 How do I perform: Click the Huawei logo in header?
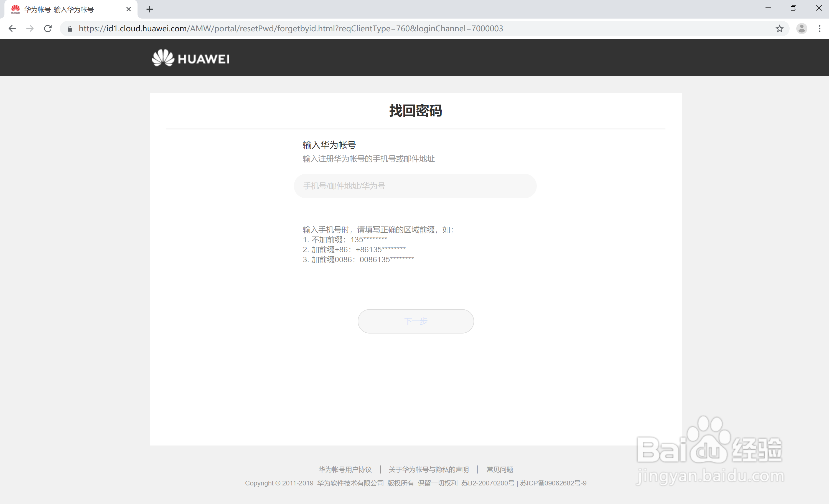(x=190, y=58)
